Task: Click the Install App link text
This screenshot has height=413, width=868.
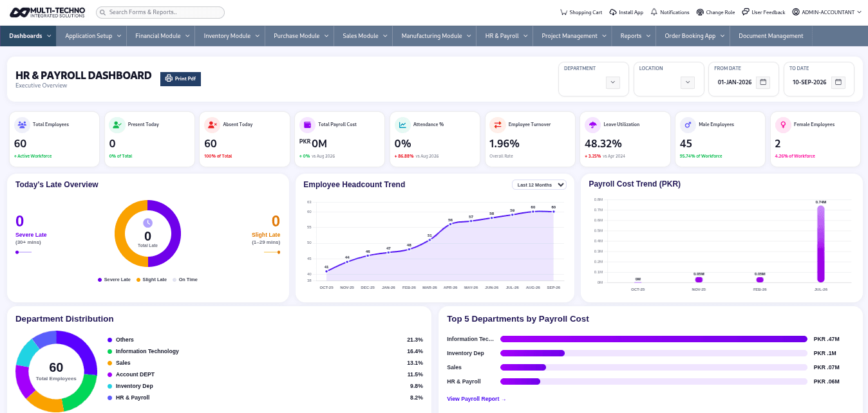Action: coord(631,12)
